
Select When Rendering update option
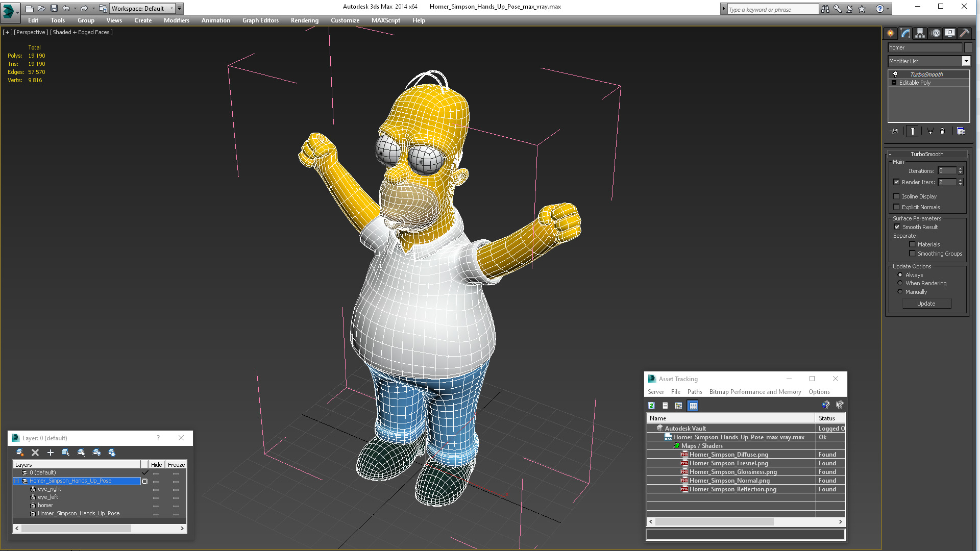coord(900,283)
